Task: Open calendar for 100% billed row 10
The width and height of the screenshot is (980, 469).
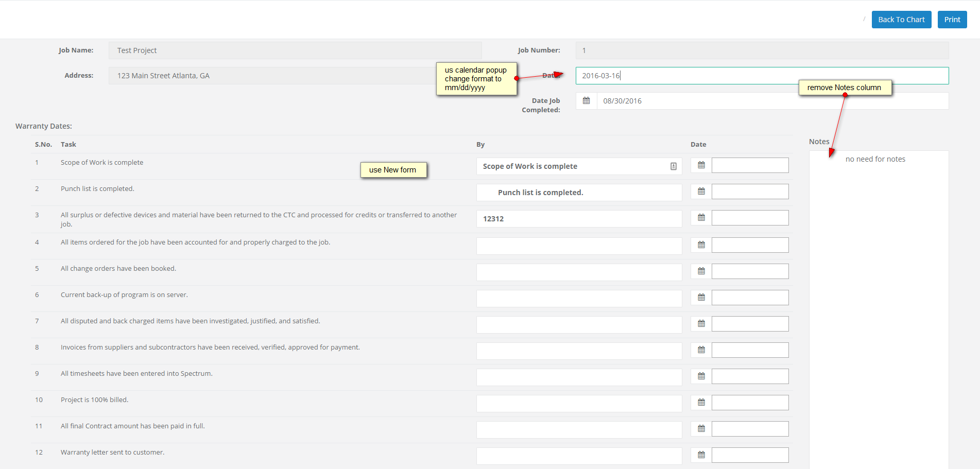Action: (x=701, y=403)
